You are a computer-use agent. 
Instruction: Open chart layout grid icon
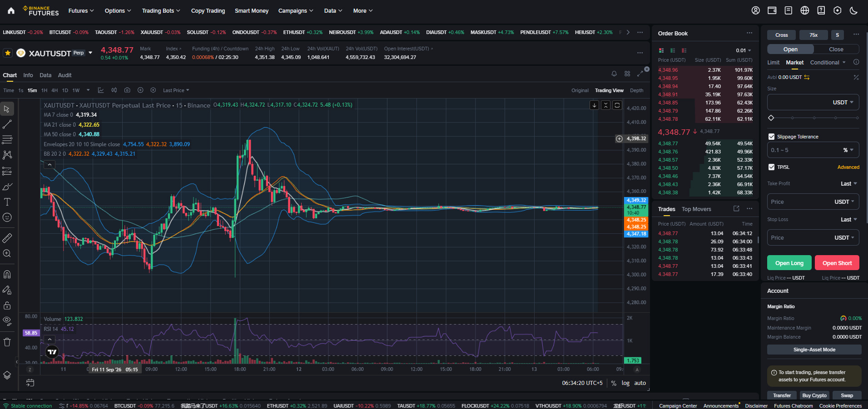coord(627,74)
